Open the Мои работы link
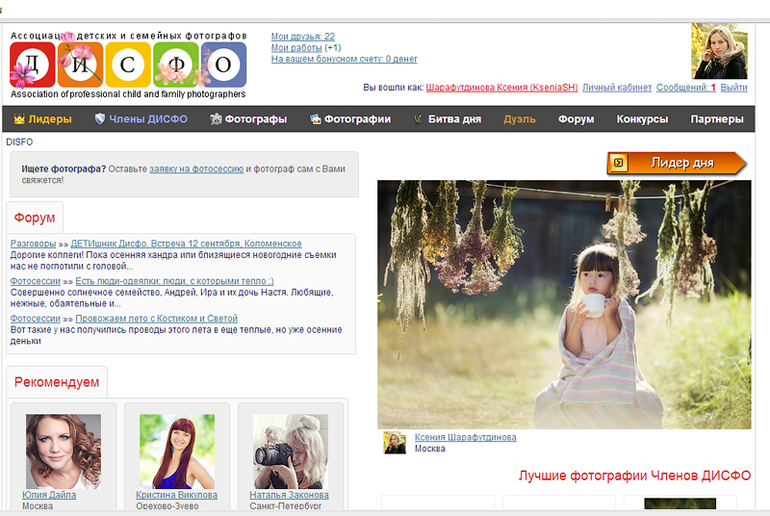 pos(297,48)
